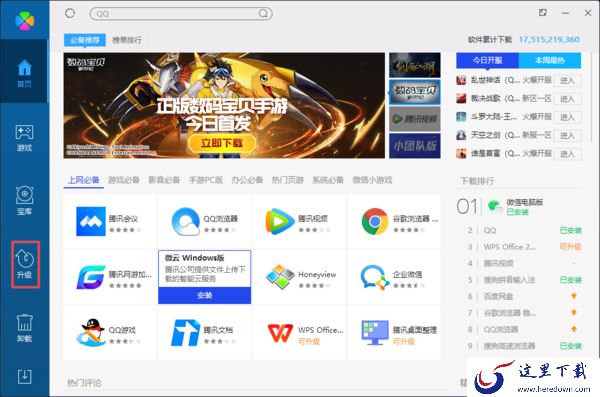Select the 办公必备 category tab

pyautogui.click(x=247, y=180)
